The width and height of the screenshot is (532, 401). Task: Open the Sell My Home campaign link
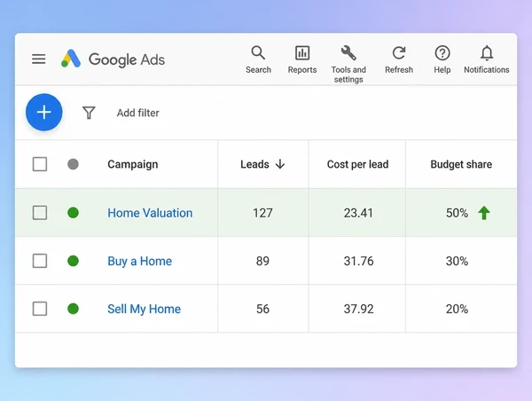(144, 309)
